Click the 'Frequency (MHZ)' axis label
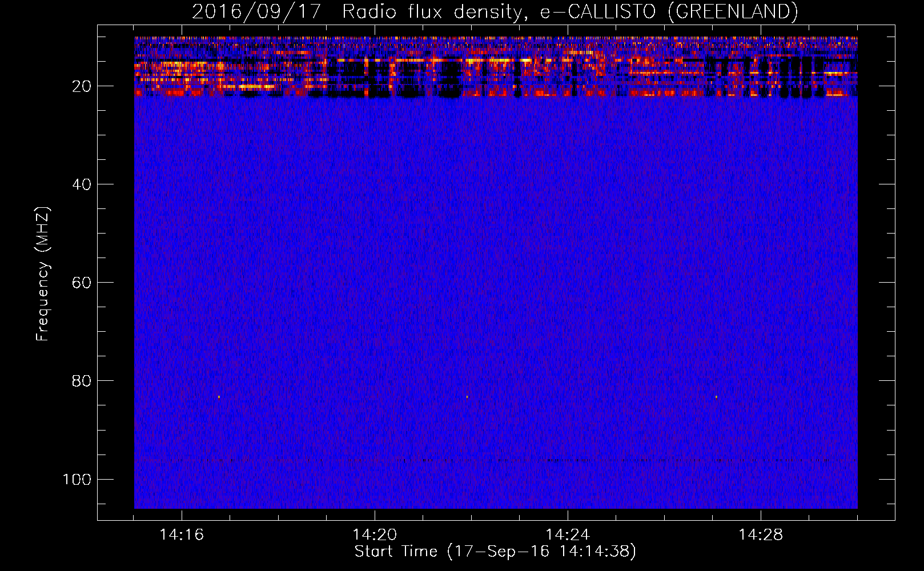 point(43,274)
